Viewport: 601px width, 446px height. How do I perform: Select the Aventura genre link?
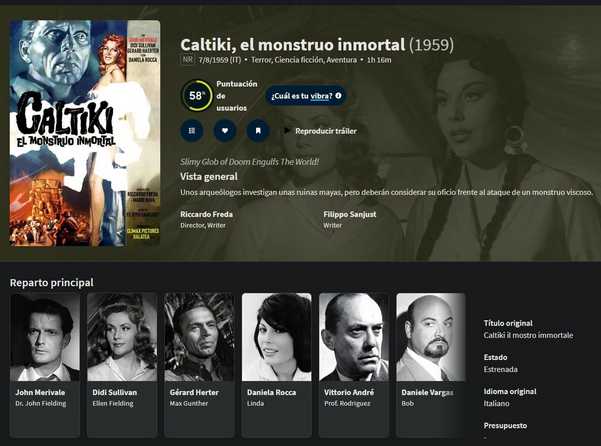click(x=342, y=60)
